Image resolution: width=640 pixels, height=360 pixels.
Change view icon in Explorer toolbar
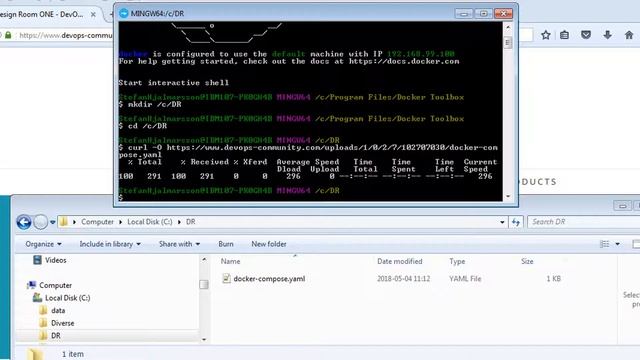click(x=604, y=244)
